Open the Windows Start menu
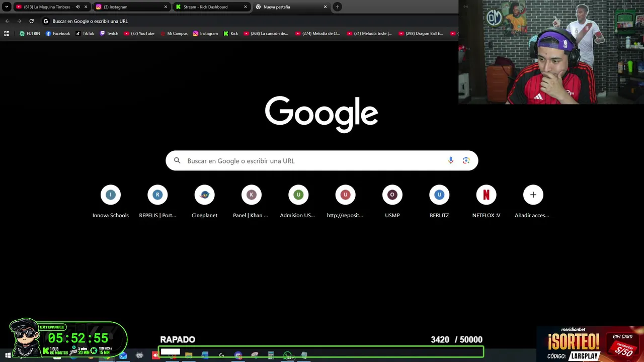The image size is (644, 362). (8, 355)
